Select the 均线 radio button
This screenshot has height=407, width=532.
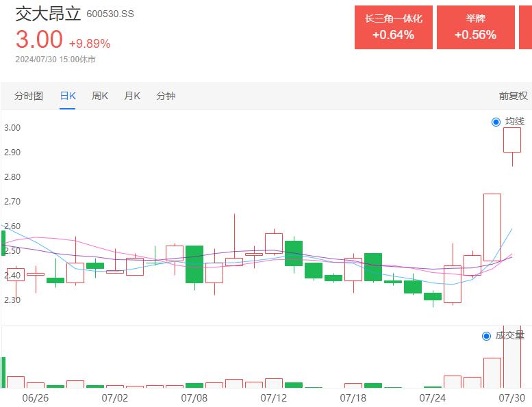496,122
